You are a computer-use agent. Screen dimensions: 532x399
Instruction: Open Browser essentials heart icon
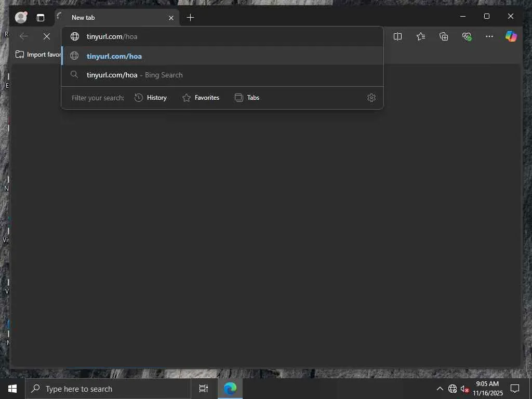coord(467,36)
